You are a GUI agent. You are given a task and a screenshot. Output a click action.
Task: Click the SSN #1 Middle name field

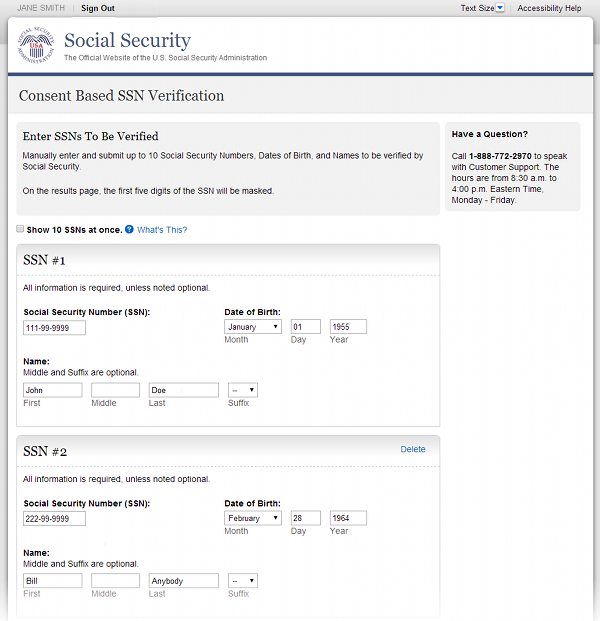point(115,390)
